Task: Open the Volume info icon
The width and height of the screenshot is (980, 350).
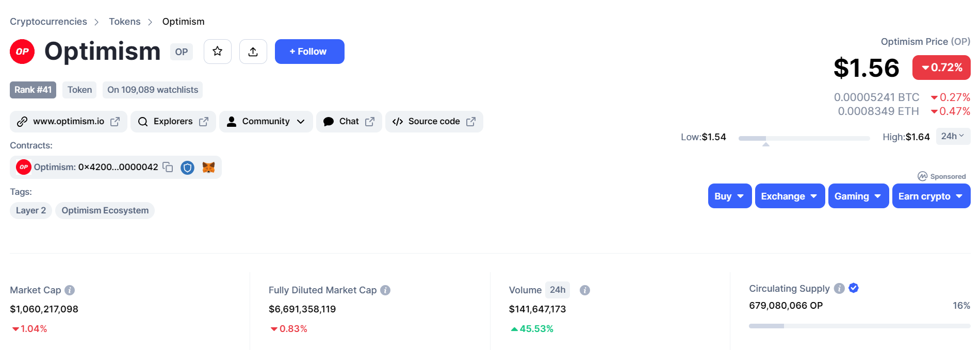Action: click(585, 290)
